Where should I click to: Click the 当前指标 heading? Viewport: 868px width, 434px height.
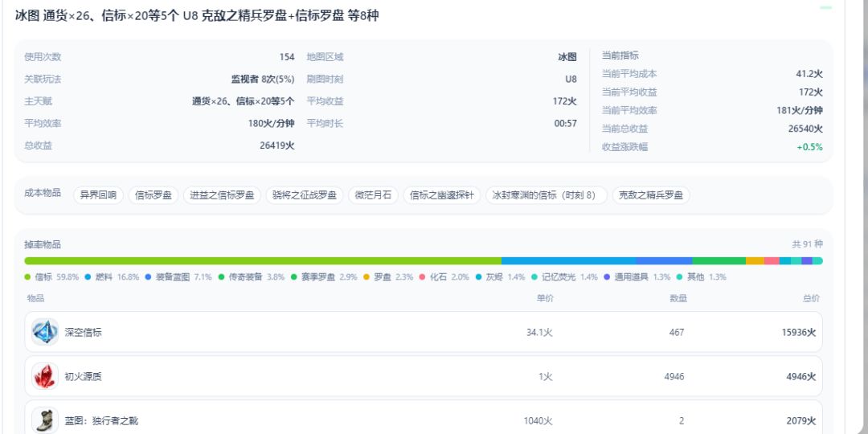pyautogui.click(x=620, y=56)
